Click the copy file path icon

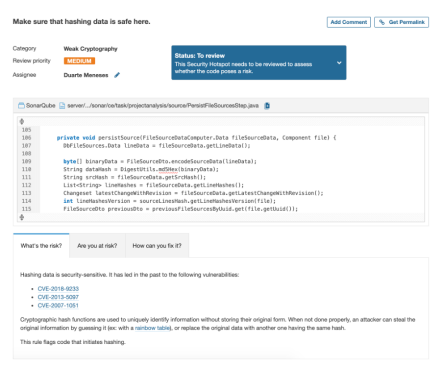(x=267, y=106)
